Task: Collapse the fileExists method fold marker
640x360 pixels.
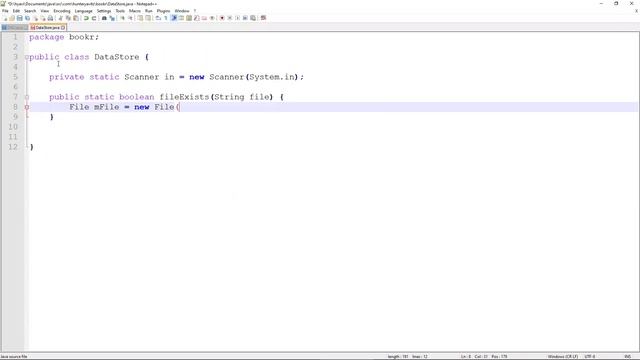Action: point(27,97)
